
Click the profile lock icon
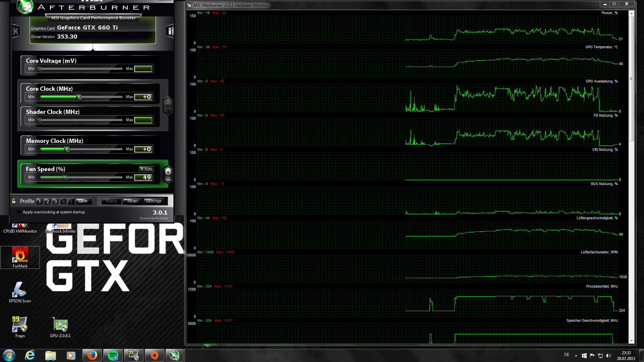click(14, 201)
